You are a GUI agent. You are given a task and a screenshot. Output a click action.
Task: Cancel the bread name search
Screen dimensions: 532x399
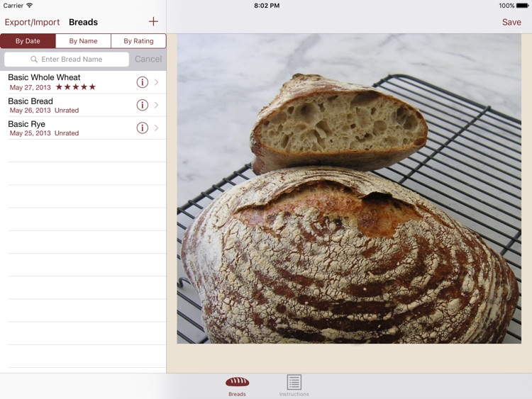click(148, 59)
